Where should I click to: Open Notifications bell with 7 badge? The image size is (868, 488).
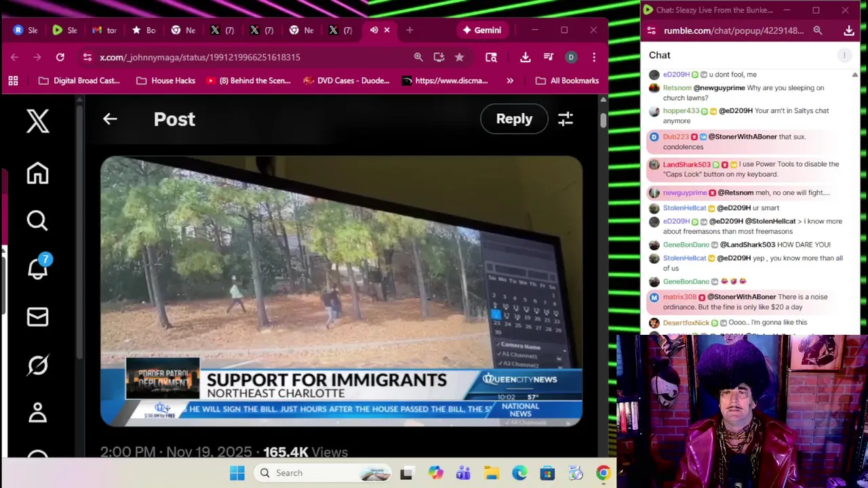point(39,266)
